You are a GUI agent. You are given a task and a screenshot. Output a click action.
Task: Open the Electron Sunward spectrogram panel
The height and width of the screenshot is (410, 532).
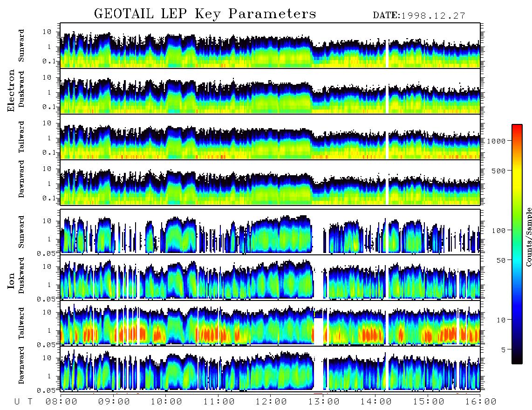pyautogui.click(x=270, y=46)
